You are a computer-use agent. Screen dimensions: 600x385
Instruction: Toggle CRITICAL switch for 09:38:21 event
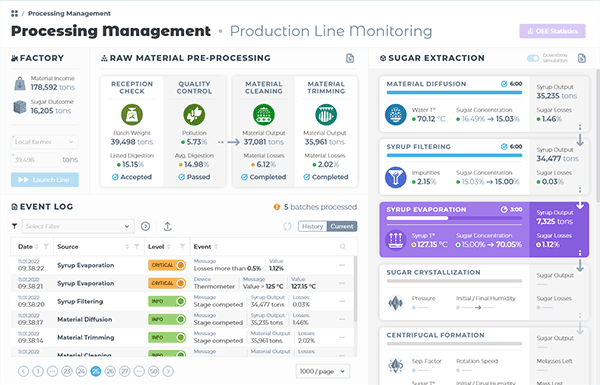(167, 283)
